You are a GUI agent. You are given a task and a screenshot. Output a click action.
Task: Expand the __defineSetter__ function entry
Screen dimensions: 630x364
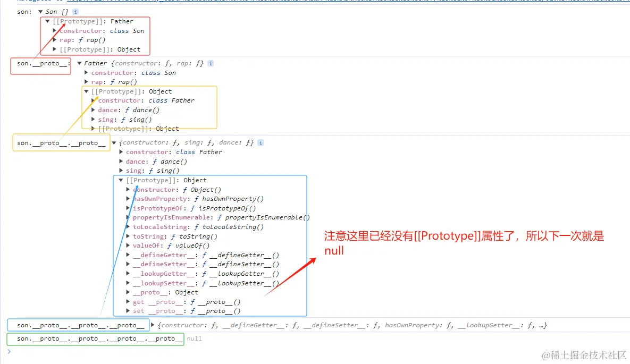pos(128,264)
